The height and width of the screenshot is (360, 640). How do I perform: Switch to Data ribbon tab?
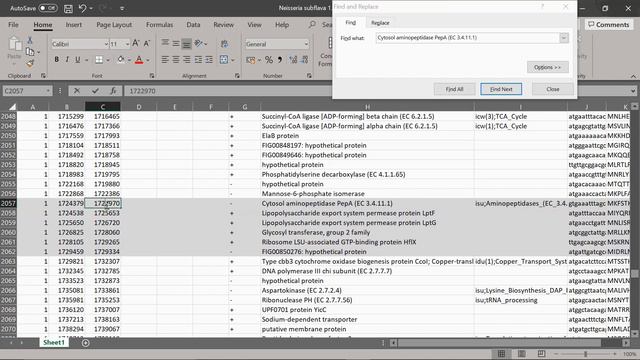coord(193,24)
